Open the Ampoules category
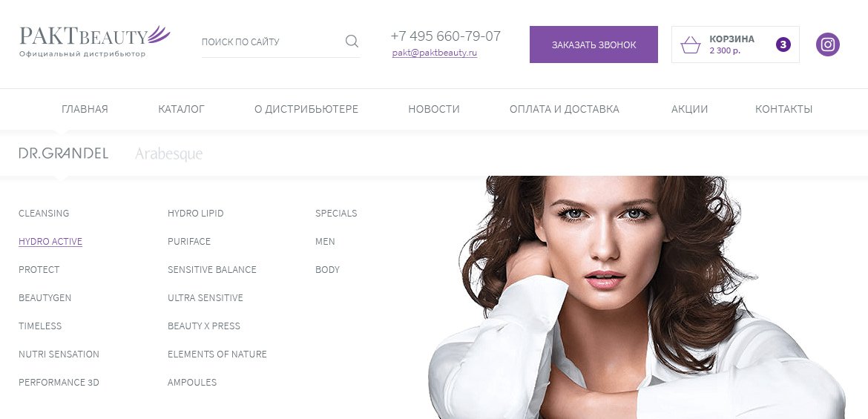The width and height of the screenshot is (868, 419). point(192,382)
